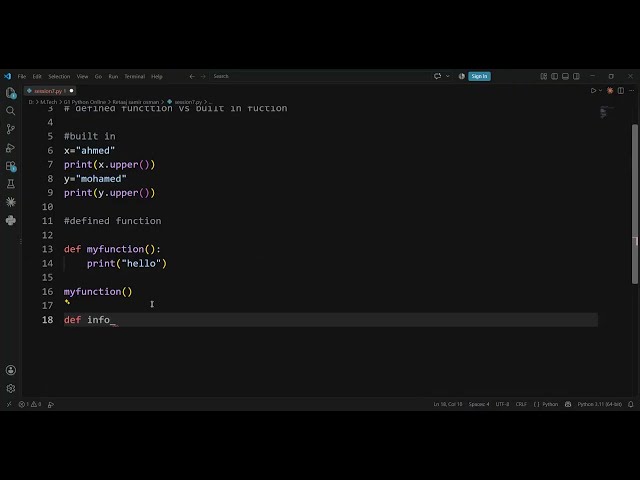Click line number 13 in the gutter
This screenshot has height=480, width=640.
pos(47,249)
